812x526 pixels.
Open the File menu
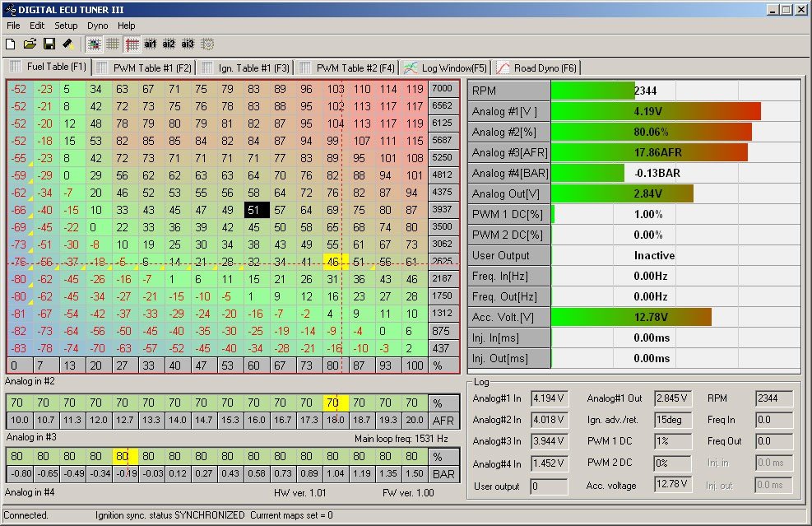[13, 26]
